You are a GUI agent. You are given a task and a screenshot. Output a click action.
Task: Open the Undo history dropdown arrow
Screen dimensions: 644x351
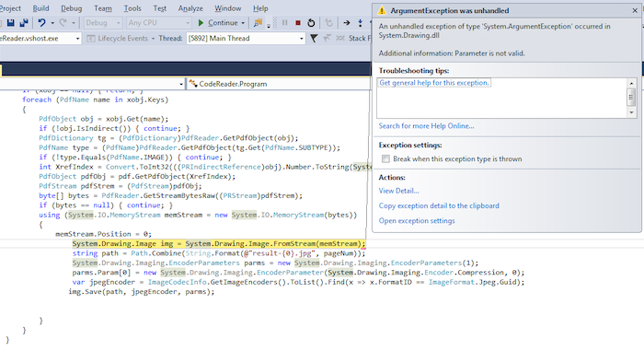pyautogui.click(x=52, y=23)
